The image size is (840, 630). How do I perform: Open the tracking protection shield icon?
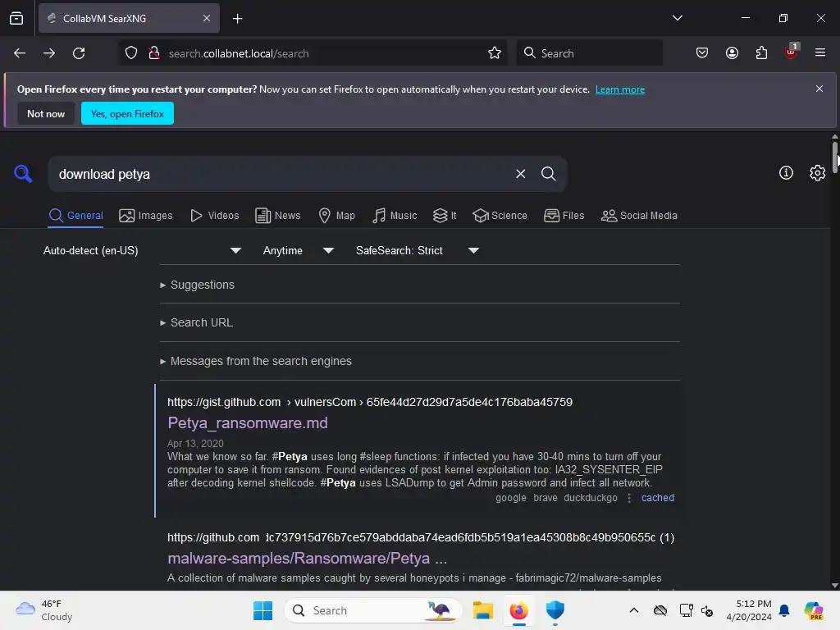click(x=131, y=53)
